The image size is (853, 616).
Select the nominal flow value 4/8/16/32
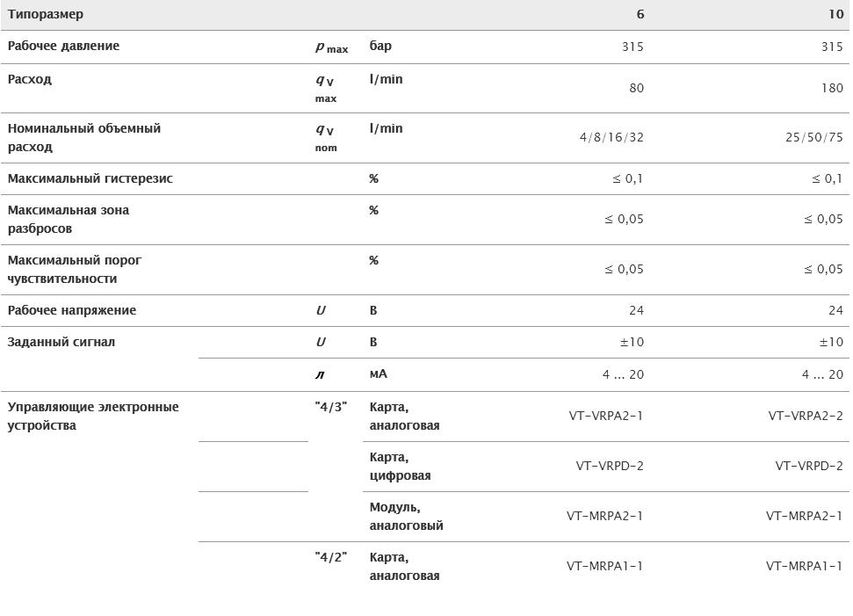coord(611,137)
